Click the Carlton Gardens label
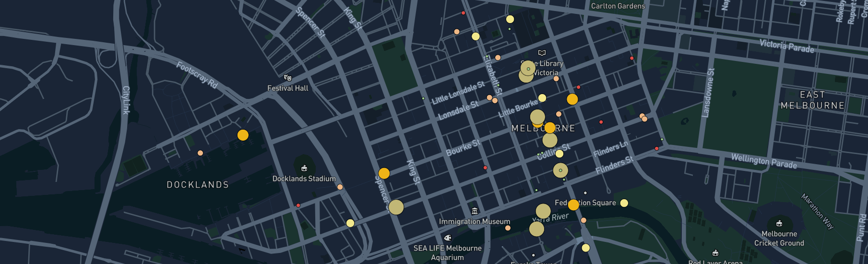The height and width of the screenshot is (264, 868). [x=618, y=6]
